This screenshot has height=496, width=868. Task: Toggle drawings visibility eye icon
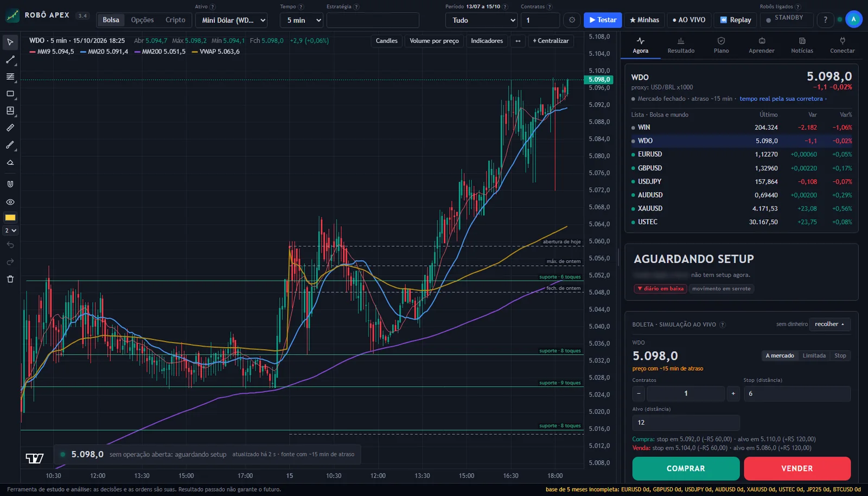pos(10,202)
